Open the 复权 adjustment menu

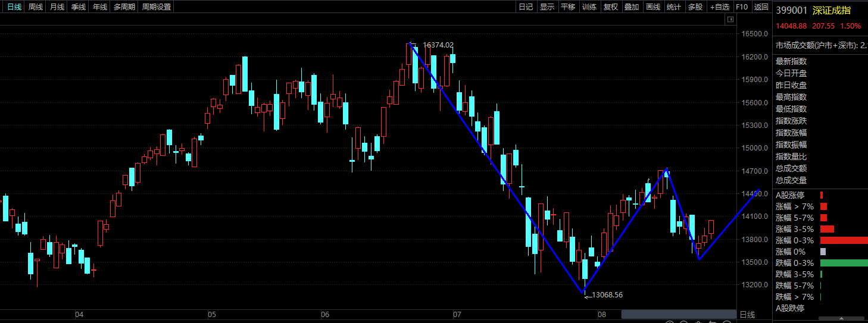[x=611, y=7]
